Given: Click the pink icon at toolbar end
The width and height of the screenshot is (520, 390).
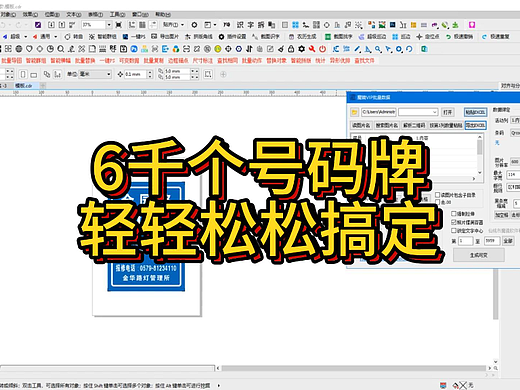Looking at the screenshot, I should click(x=472, y=25).
